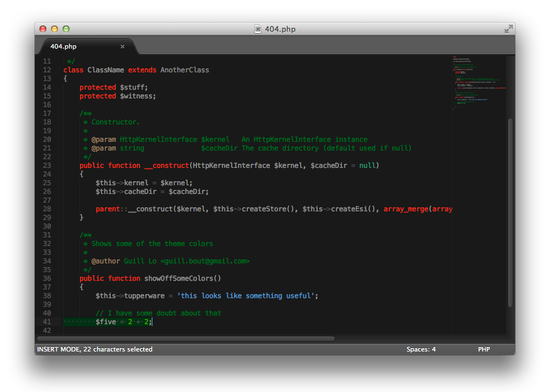This screenshot has height=392, width=554.
Task: Click line number 23 in the gutter
Action: pyautogui.click(x=47, y=165)
